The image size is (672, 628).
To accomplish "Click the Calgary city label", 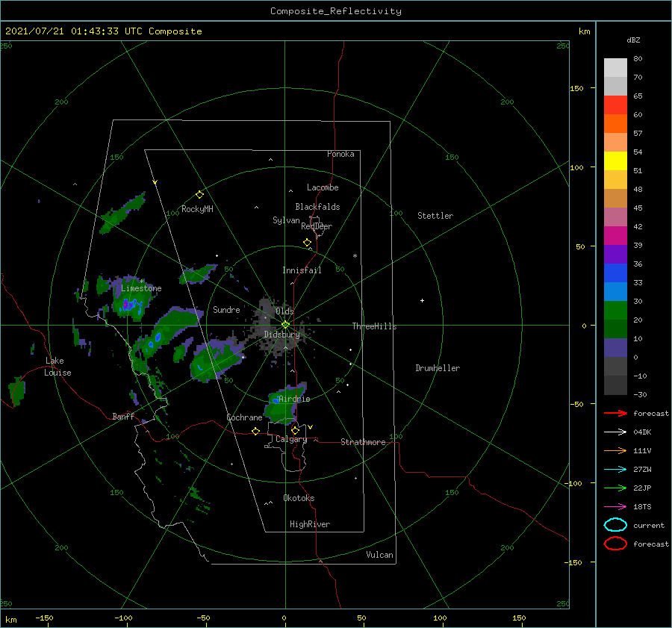I will coord(291,439).
